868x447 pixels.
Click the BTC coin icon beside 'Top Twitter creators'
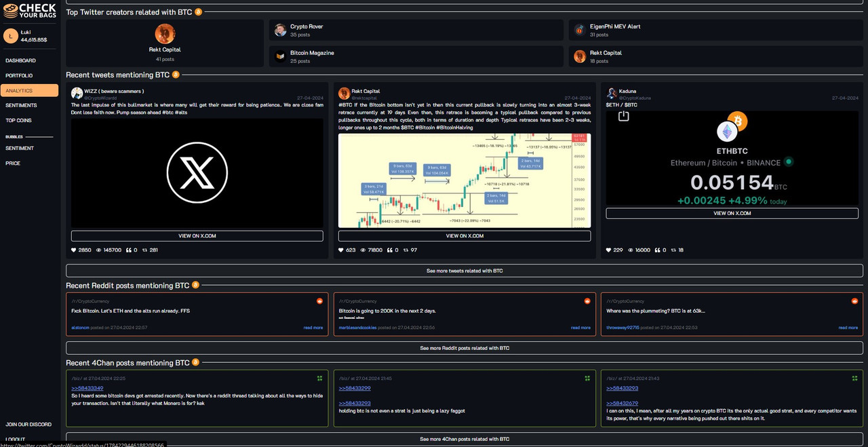pos(198,12)
